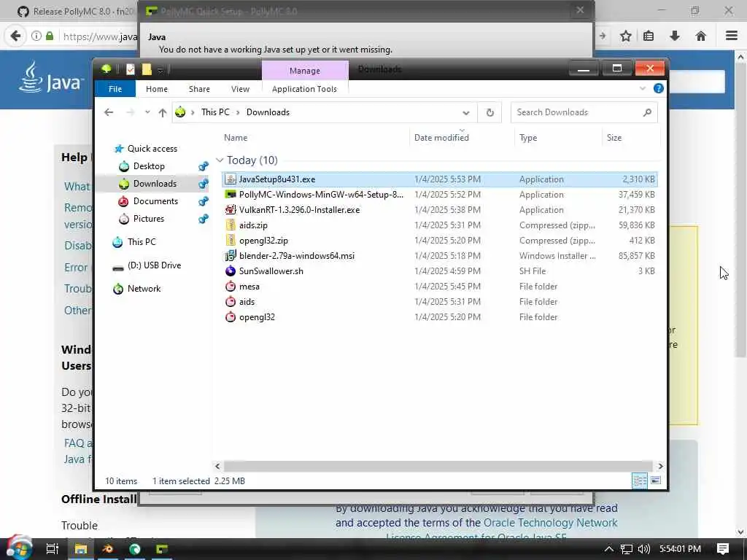Sort files by Type column
This screenshot has width=747, height=560.
pos(528,138)
